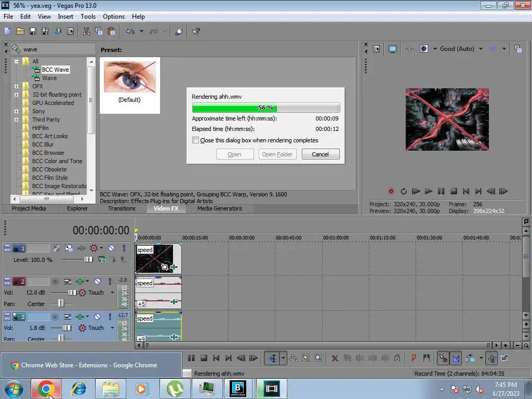Click the New project icon in toolbar
The image size is (532, 399).
[7, 31]
